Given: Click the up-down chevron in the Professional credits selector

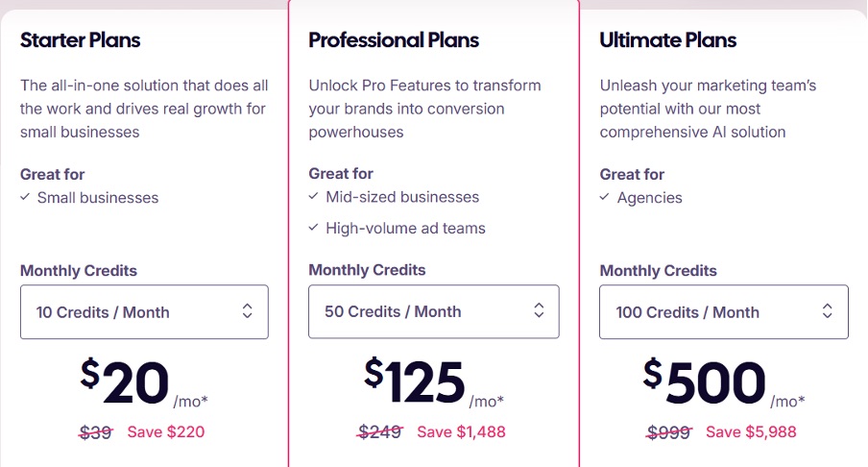Looking at the screenshot, I should 539,311.
